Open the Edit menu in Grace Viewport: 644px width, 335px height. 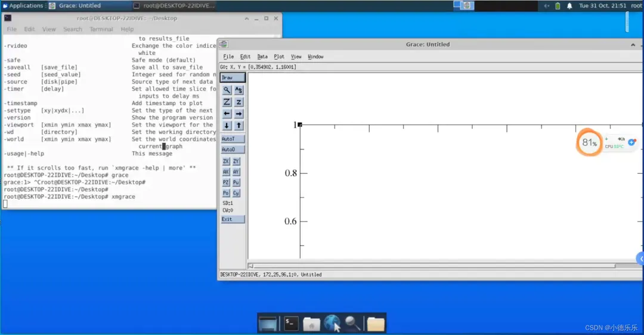click(x=245, y=57)
